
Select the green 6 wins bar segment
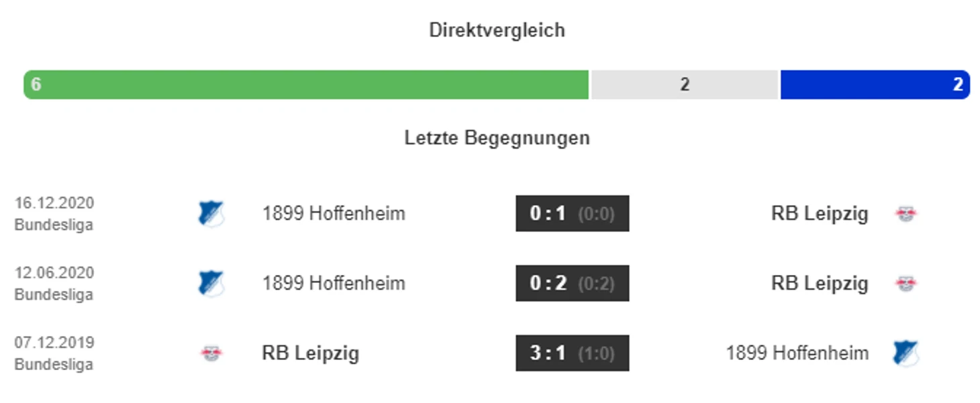(x=306, y=84)
